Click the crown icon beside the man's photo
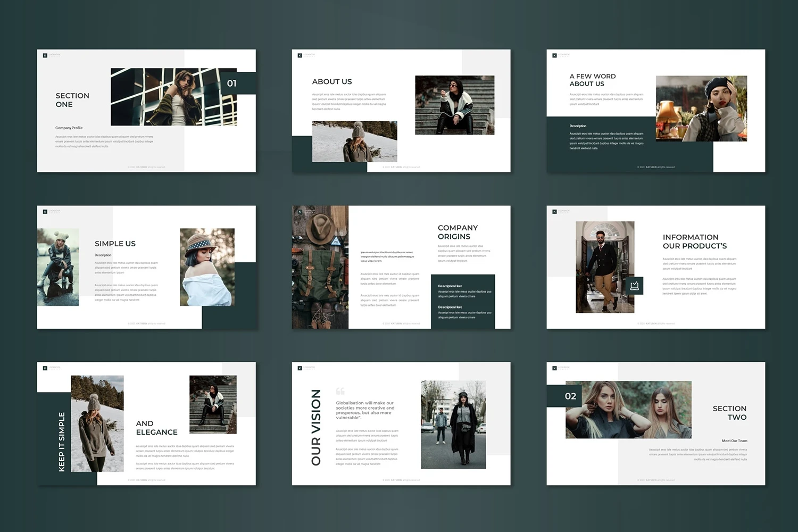Image resolution: width=798 pixels, height=532 pixels. click(x=634, y=286)
